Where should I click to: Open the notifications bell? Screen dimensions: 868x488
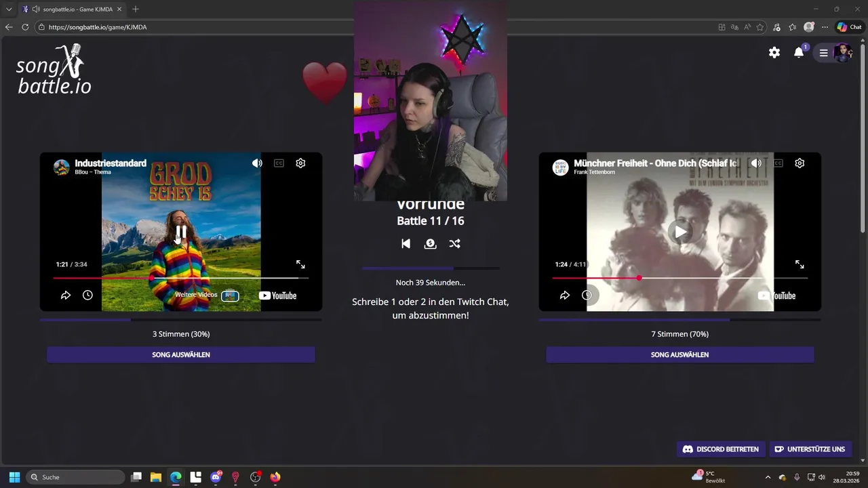799,52
